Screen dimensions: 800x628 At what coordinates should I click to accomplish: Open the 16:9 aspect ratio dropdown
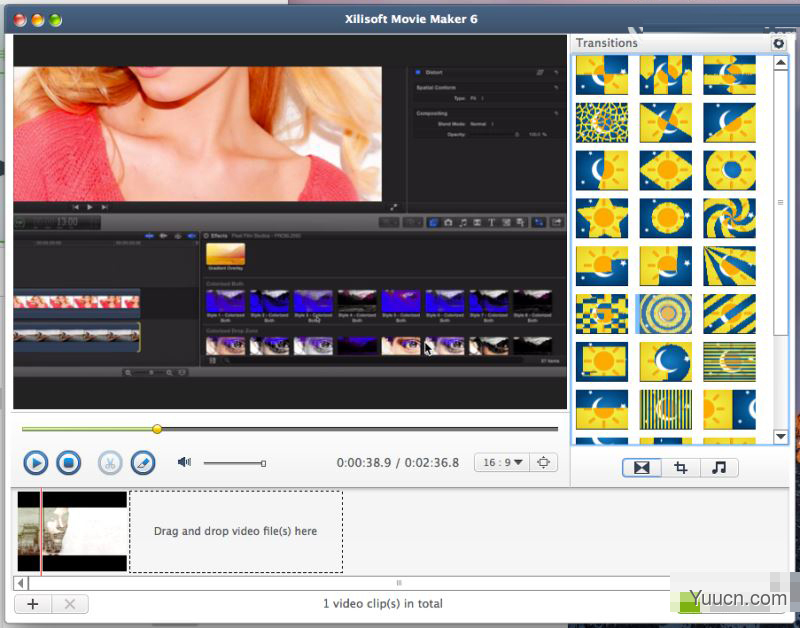(x=502, y=462)
